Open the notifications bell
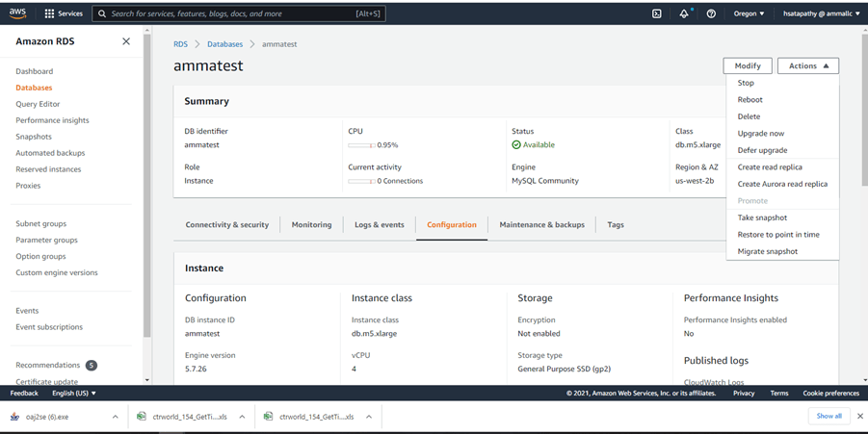868x434 pixels. pyautogui.click(x=684, y=13)
